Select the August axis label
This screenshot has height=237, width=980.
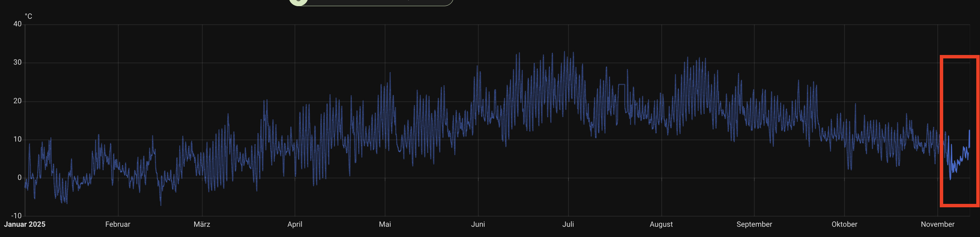pyautogui.click(x=661, y=224)
